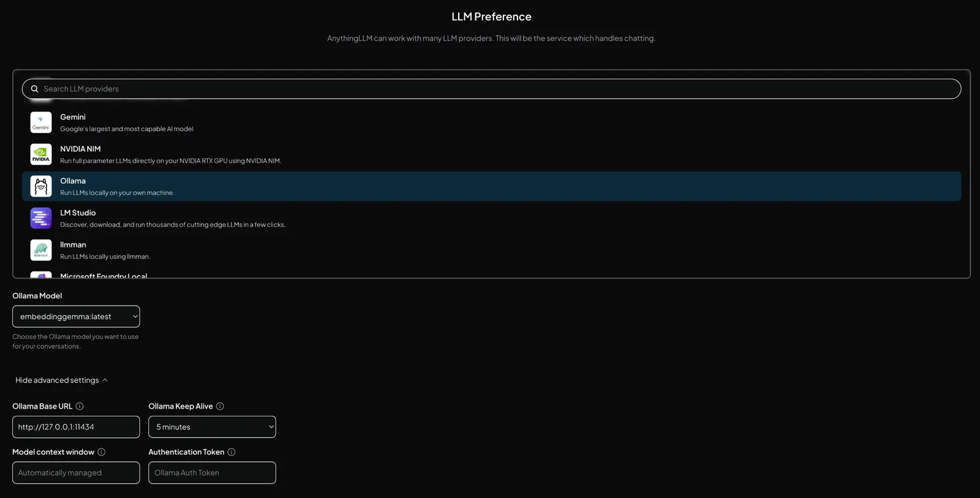Click info icon next to Ollama Base URL

click(80, 406)
